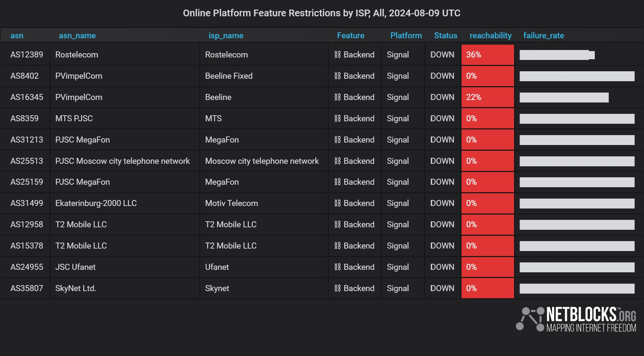Image resolution: width=644 pixels, height=356 pixels.
Task: Select the AS15378 cell
Action: [x=25, y=246]
